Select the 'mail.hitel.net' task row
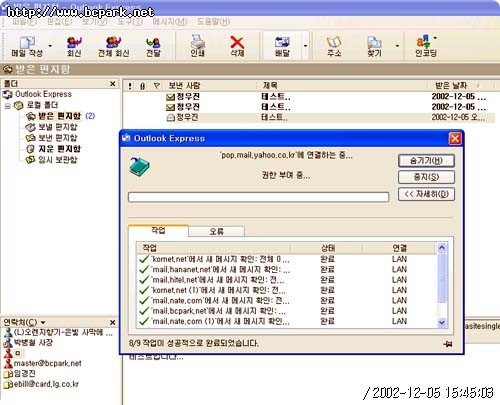This screenshot has height=405, width=500. pyautogui.click(x=287, y=280)
